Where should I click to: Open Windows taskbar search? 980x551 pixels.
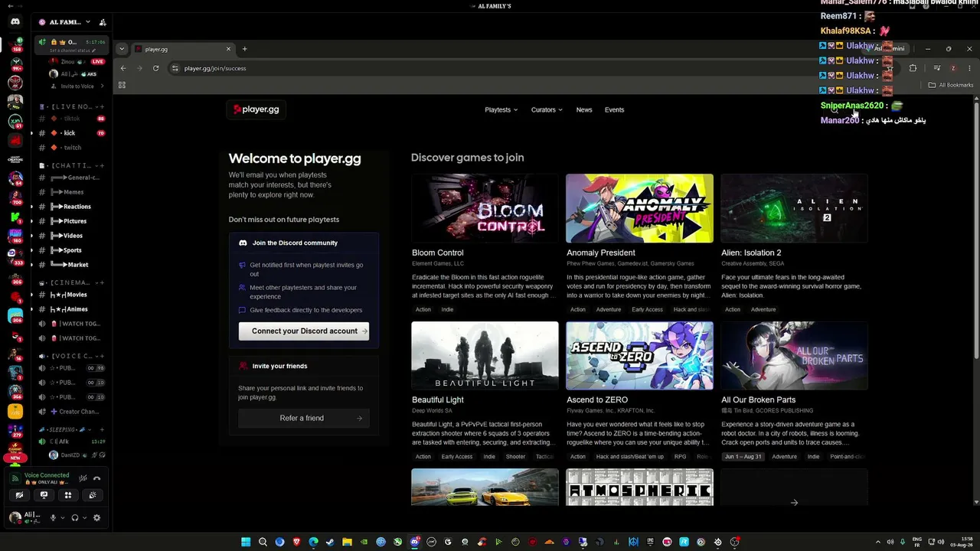click(x=263, y=542)
